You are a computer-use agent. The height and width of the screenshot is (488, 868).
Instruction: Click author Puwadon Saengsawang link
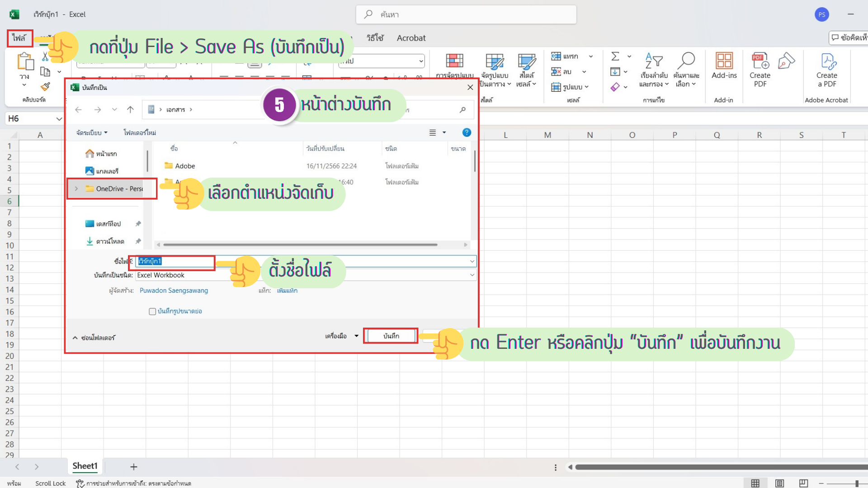(x=174, y=291)
